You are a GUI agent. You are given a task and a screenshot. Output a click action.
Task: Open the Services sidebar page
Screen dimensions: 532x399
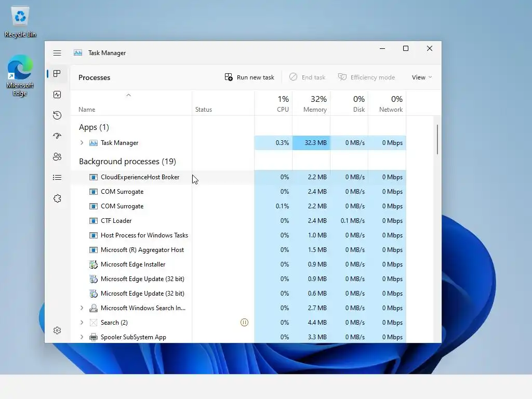[57, 198]
